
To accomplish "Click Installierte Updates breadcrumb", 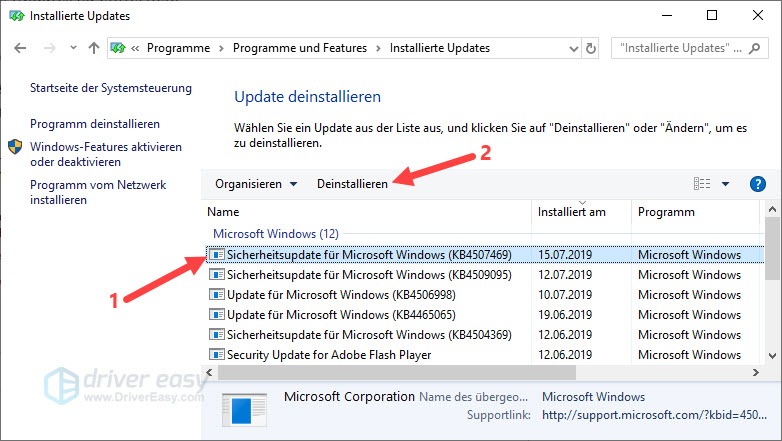I will point(440,48).
